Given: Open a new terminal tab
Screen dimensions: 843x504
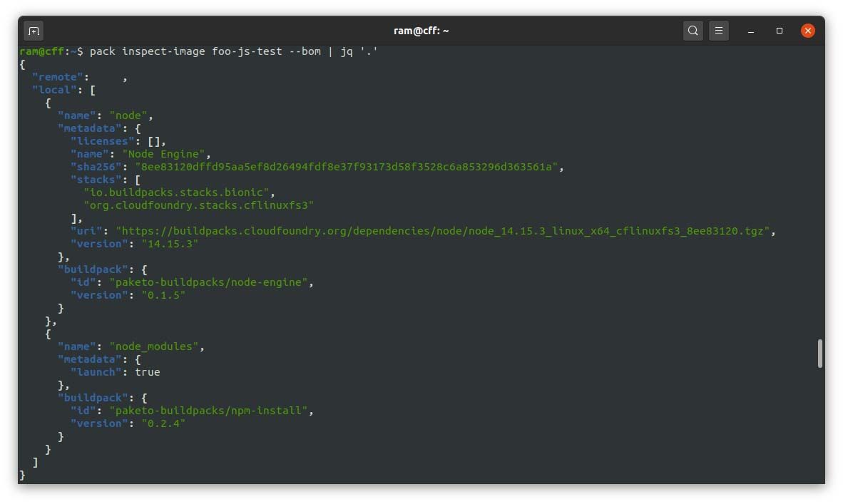Looking at the screenshot, I should (x=34, y=31).
